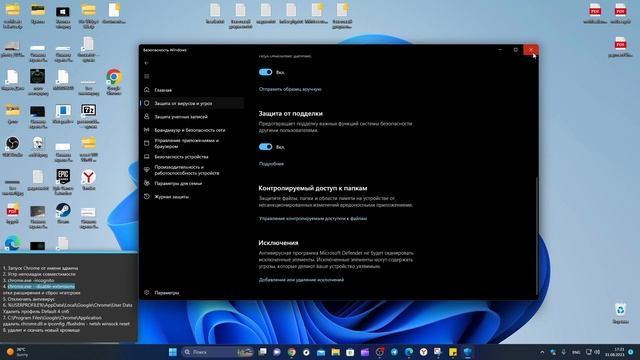The width and height of the screenshot is (640, 360).
Task: Open Edge from the taskbar
Action: (x=409, y=352)
